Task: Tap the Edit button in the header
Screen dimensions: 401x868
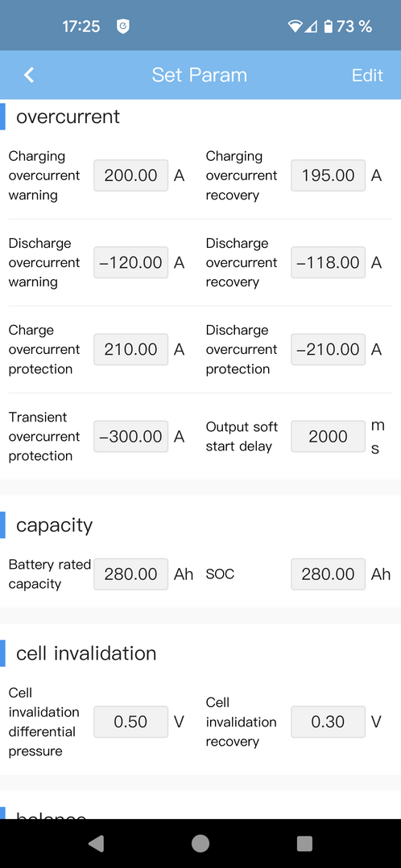Action: (x=367, y=75)
